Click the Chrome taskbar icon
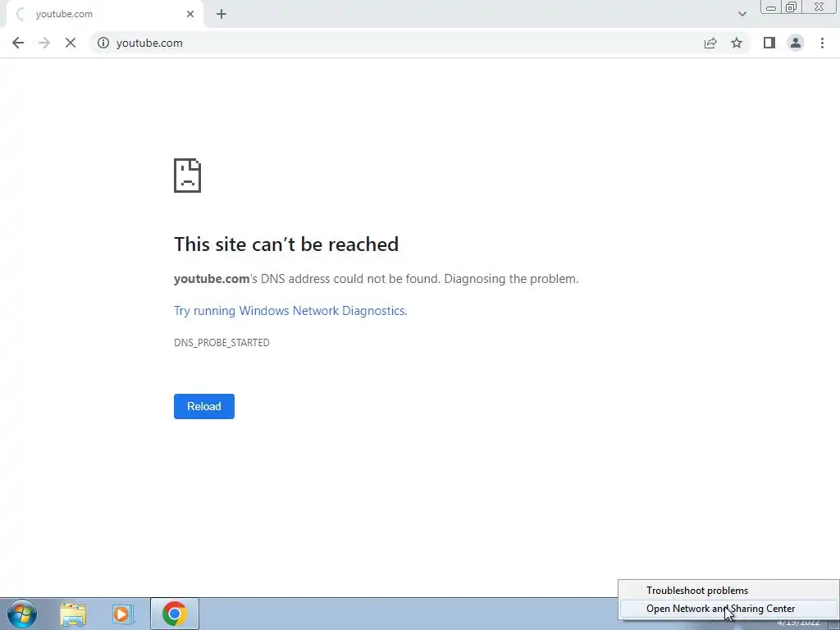 [174, 614]
